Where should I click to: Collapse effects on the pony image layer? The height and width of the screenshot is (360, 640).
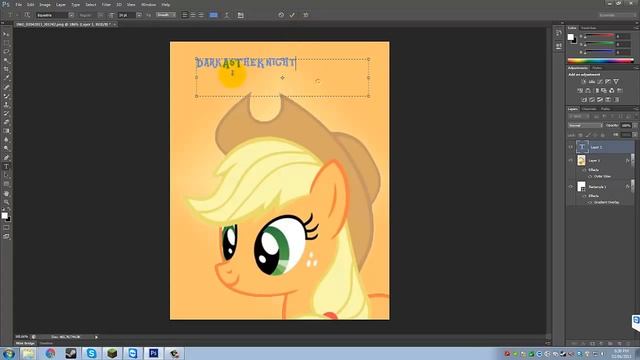click(632, 161)
